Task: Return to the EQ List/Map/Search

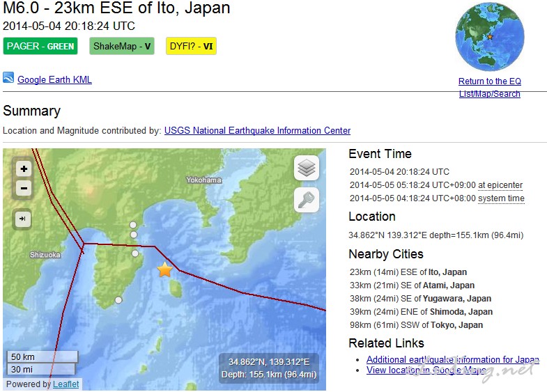Action: tap(489, 88)
